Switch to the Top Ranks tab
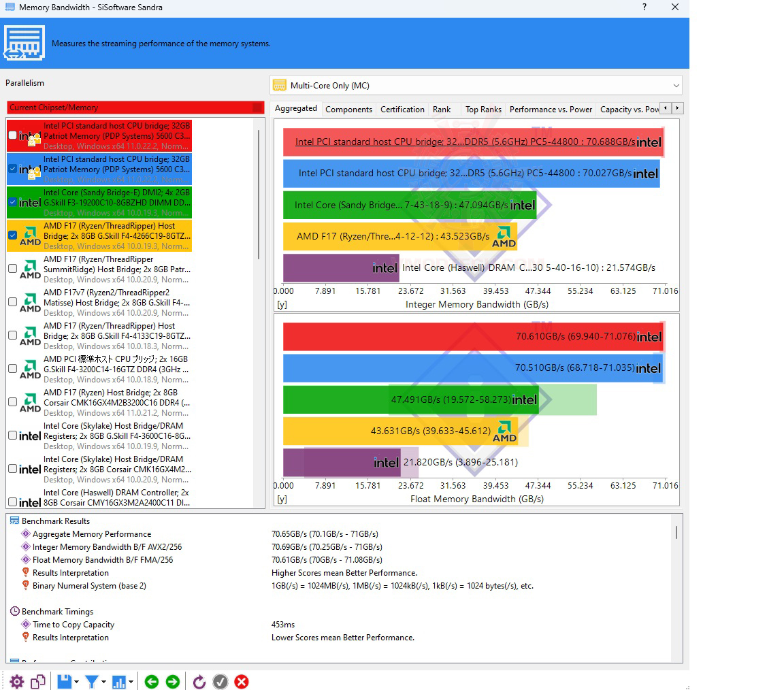Viewport: 784px width, 690px height. pyautogui.click(x=483, y=110)
